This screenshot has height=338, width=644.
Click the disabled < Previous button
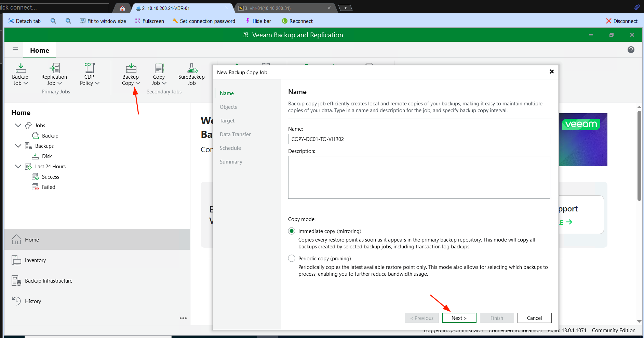click(421, 318)
